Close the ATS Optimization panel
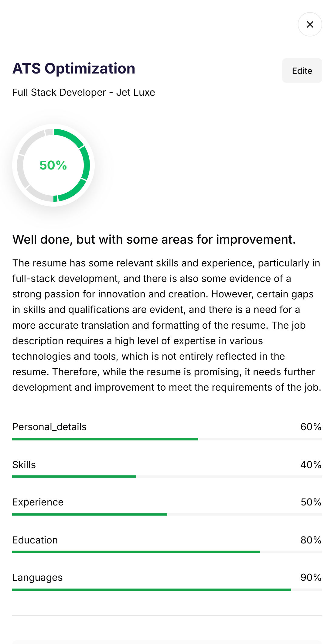The width and height of the screenshot is (334, 644). point(310,24)
